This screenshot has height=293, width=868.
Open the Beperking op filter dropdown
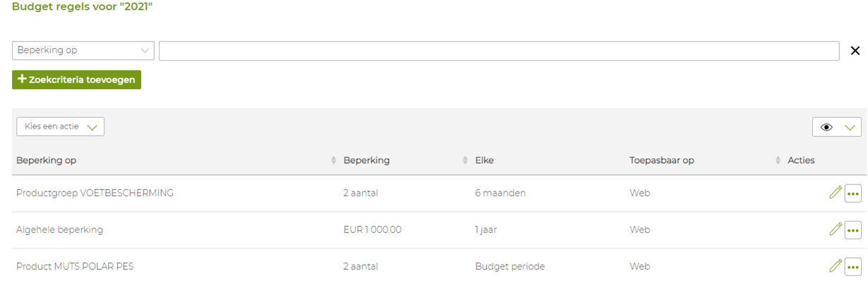click(83, 51)
